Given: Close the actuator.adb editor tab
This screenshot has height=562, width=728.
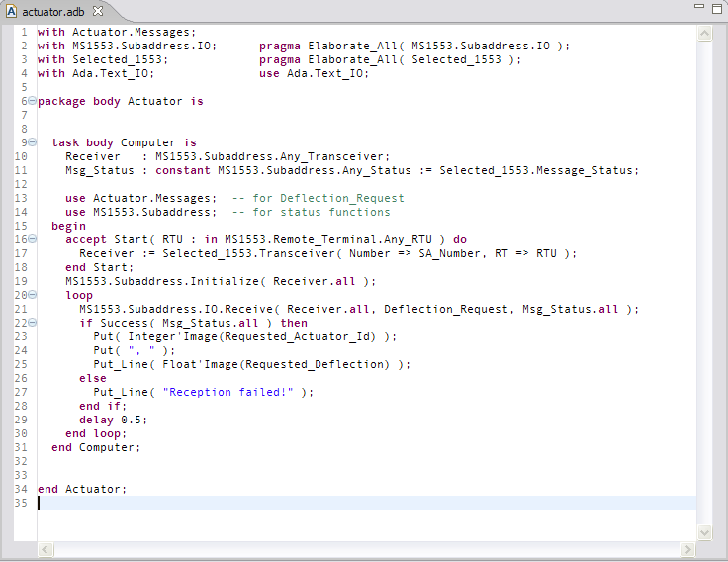Looking at the screenshot, I should coord(98,11).
